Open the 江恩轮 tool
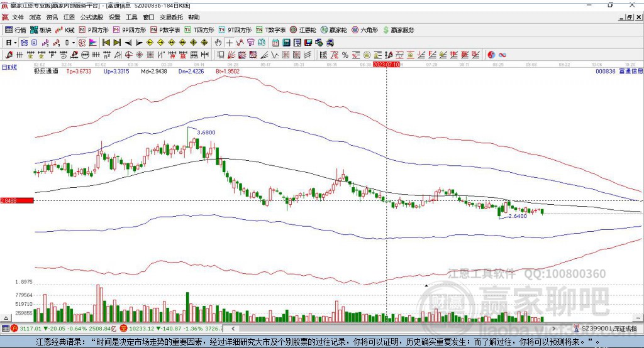This screenshot has width=644, height=348. [303, 30]
